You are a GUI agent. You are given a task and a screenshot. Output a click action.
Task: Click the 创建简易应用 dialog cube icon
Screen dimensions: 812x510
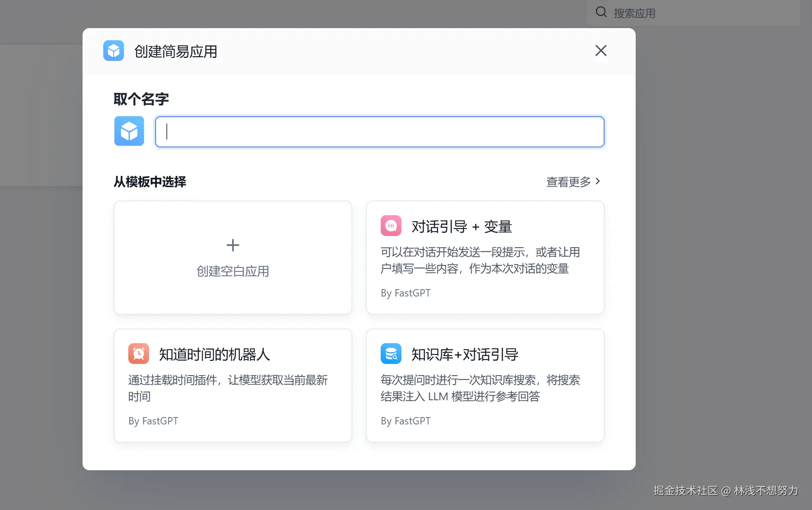click(x=113, y=51)
